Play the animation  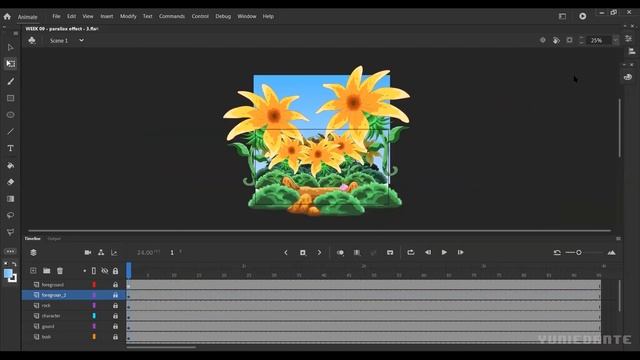tap(444, 253)
